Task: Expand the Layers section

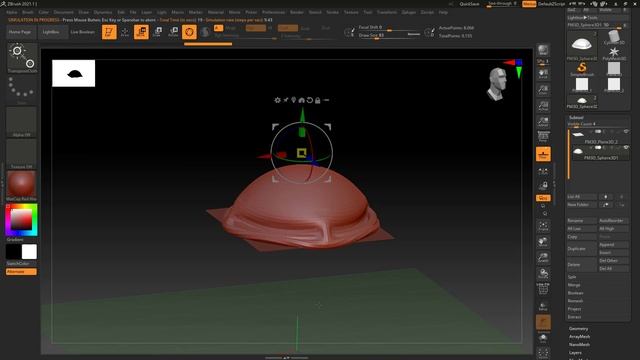Action: pyautogui.click(x=575, y=353)
